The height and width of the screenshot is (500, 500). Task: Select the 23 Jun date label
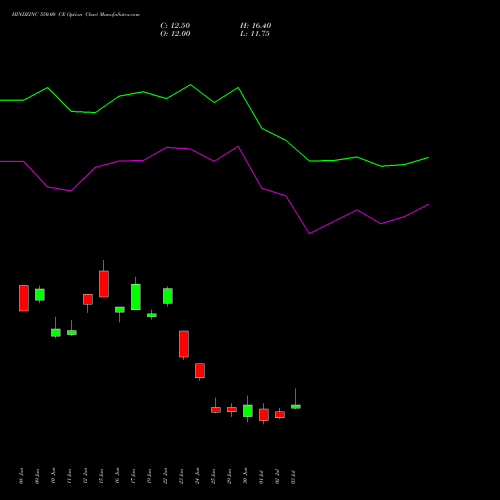[x=182, y=476]
